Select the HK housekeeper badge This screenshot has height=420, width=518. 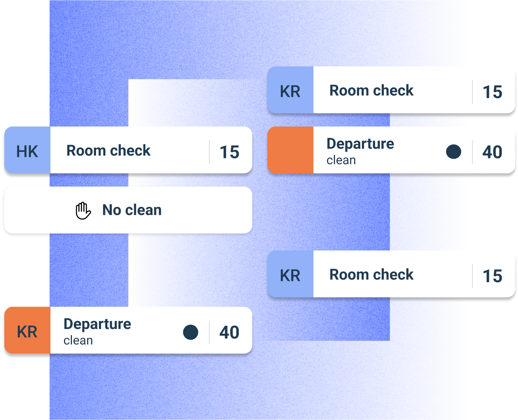coord(27,151)
